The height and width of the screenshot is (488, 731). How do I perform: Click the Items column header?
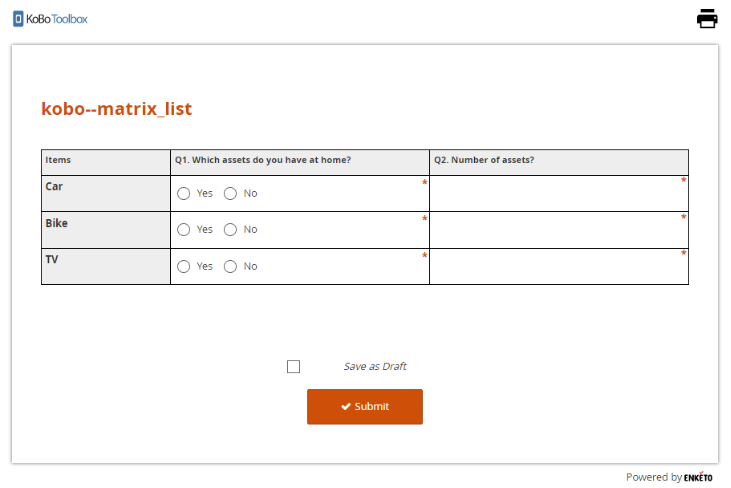pos(58,160)
